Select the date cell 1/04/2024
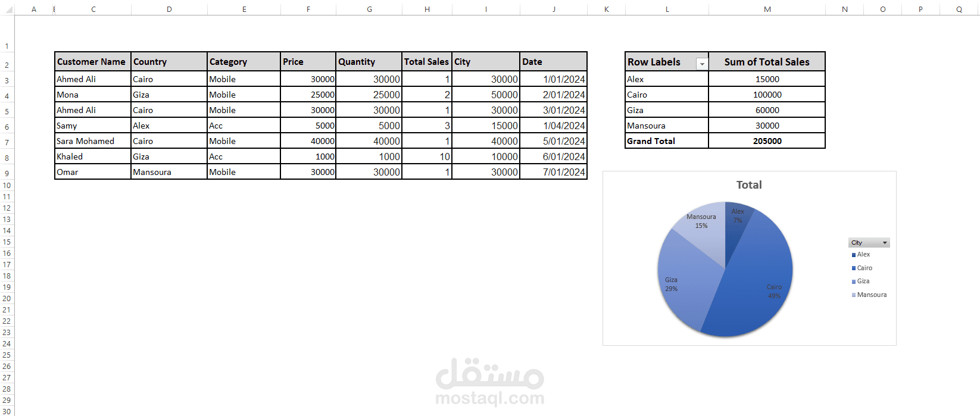Image resolution: width=980 pixels, height=416 pixels. [x=554, y=126]
